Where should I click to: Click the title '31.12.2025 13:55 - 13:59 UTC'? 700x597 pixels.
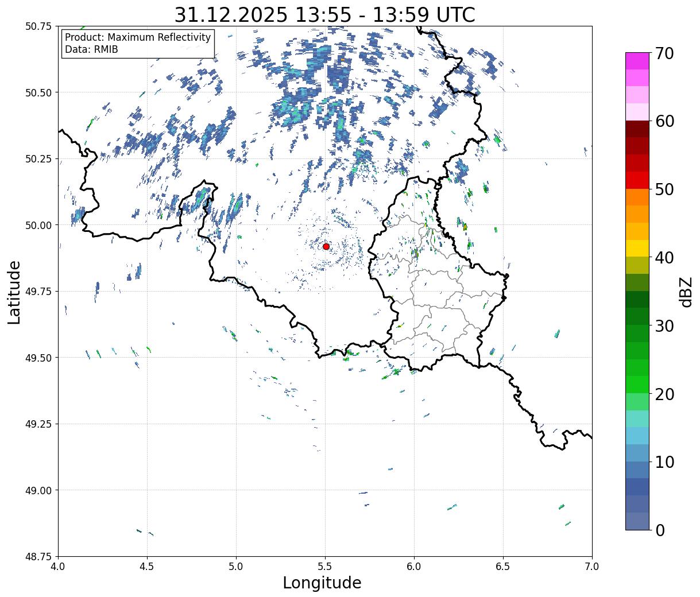point(325,14)
